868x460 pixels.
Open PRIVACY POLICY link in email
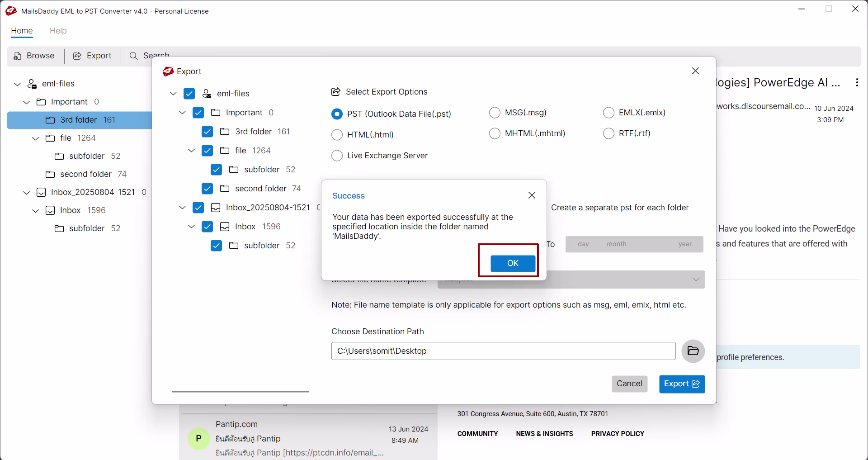click(618, 434)
